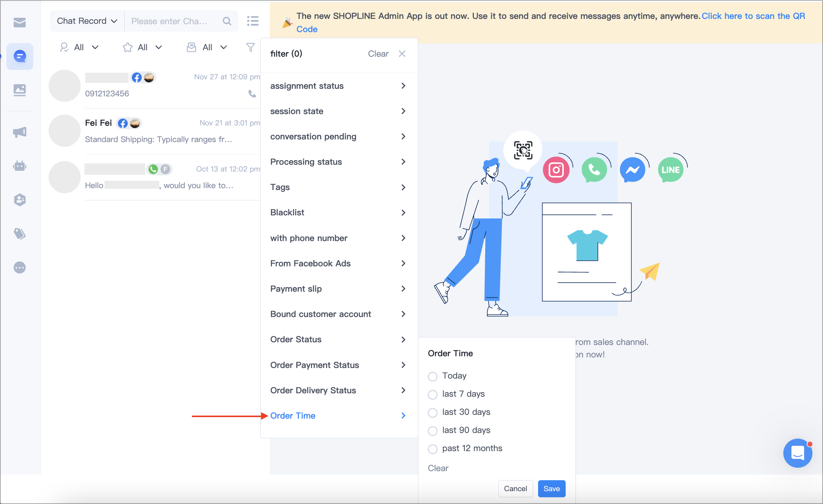823x504 pixels.
Task: Expand conversation pending filter
Action: (339, 136)
